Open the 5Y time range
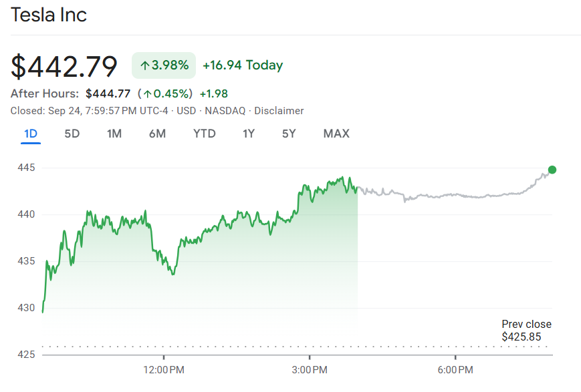Viewport: 581px width, 392px height. coord(289,134)
